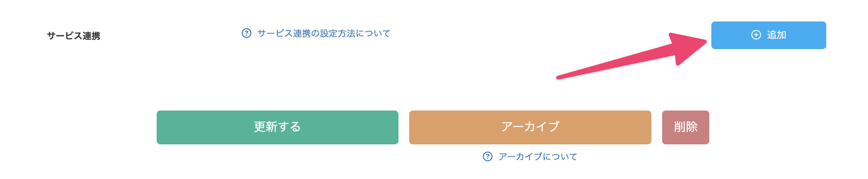Click the red 削除 button
Viewport: 868px width, 179px height.
tap(685, 127)
